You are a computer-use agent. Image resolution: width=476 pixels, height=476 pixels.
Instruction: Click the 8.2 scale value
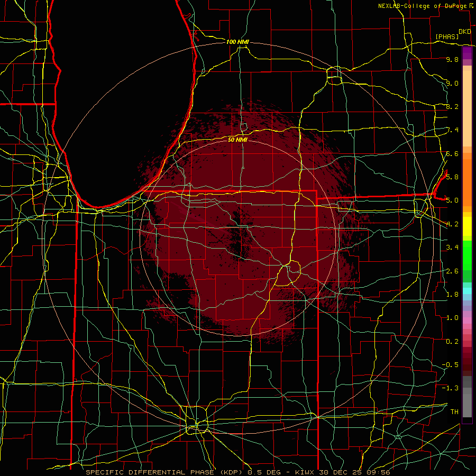[x=452, y=106]
